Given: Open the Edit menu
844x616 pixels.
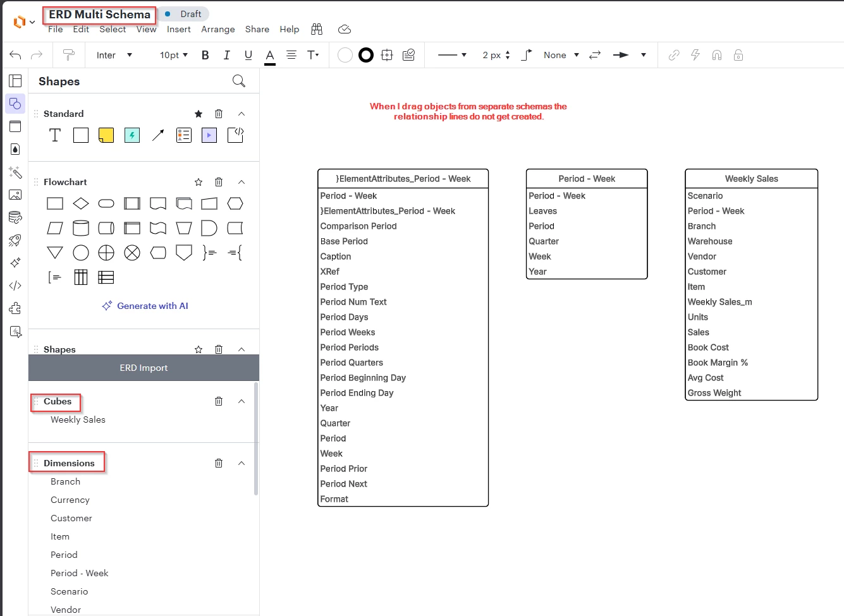Looking at the screenshot, I should click(x=81, y=29).
